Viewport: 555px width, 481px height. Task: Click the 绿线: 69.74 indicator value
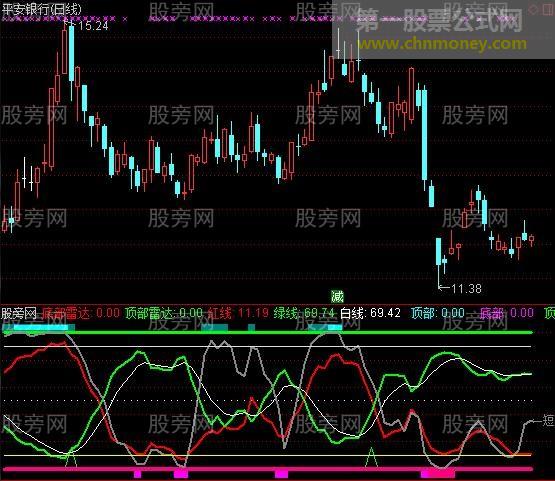tap(304, 313)
